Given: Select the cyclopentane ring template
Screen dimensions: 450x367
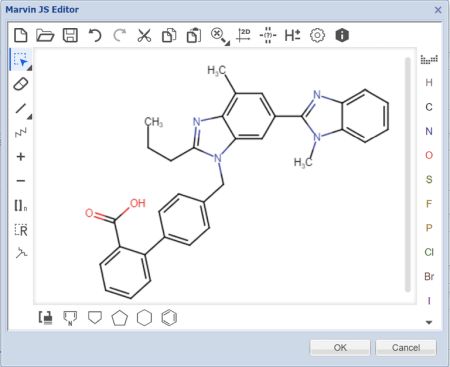Looking at the screenshot, I should click(x=119, y=318).
